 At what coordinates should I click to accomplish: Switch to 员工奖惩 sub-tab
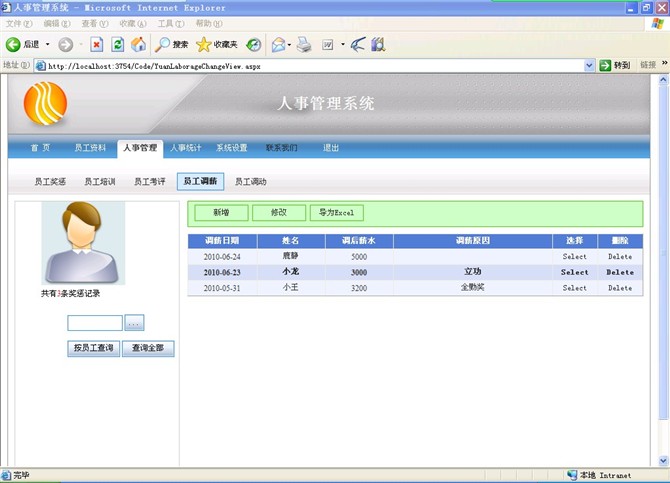(50, 182)
